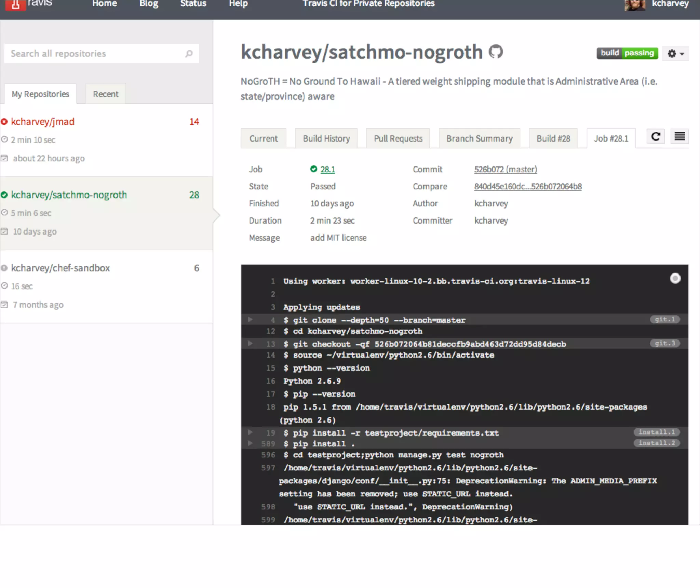Open kcharvey/jmad repository

[x=43, y=122]
